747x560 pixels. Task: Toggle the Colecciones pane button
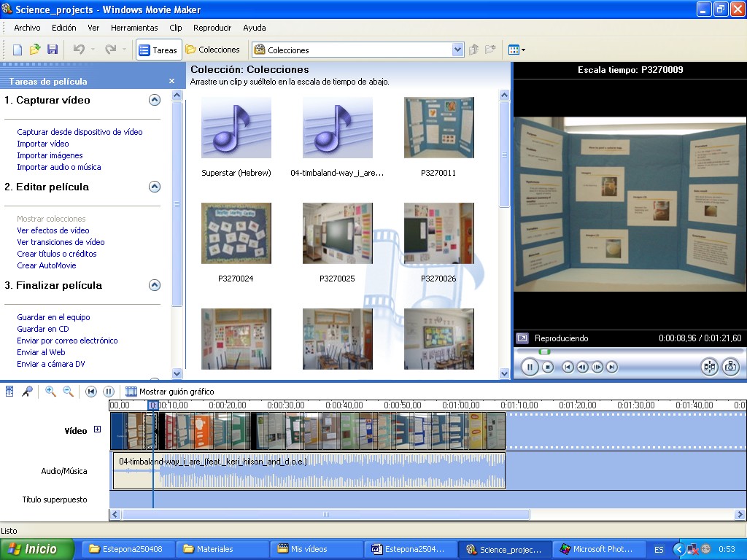pyautogui.click(x=212, y=50)
